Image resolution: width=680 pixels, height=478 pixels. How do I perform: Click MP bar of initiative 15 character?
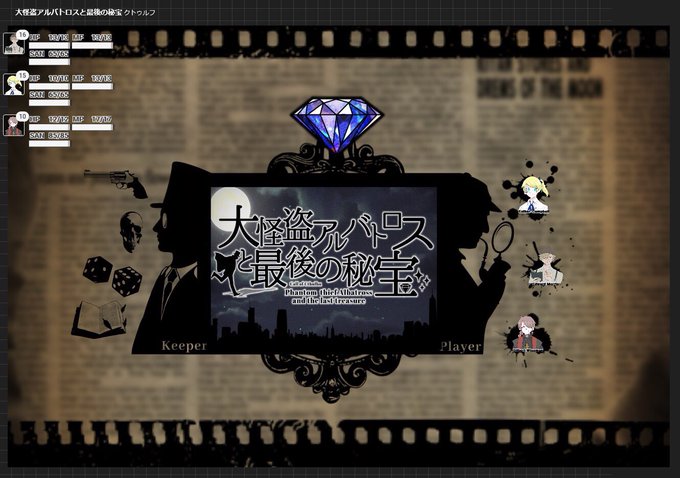92,86
